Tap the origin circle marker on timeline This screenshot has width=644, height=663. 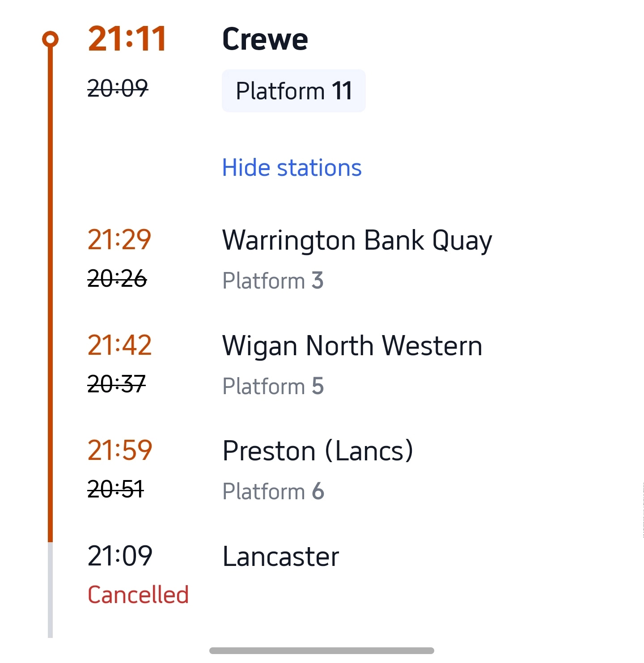51,39
